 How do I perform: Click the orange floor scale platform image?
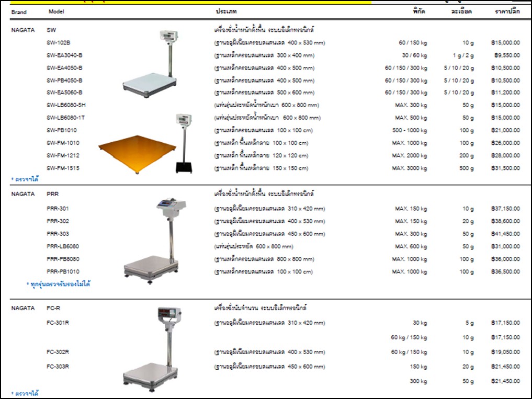138,154
